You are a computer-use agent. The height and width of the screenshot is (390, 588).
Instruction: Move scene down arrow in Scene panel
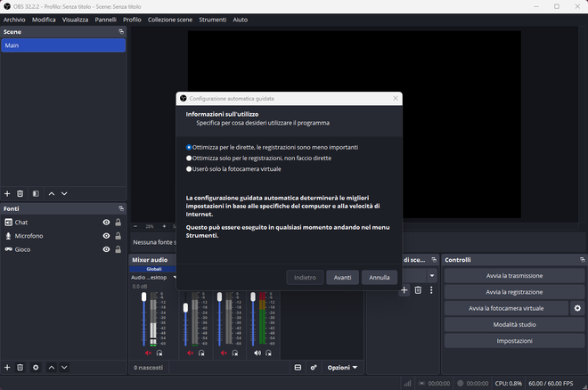click(64, 194)
